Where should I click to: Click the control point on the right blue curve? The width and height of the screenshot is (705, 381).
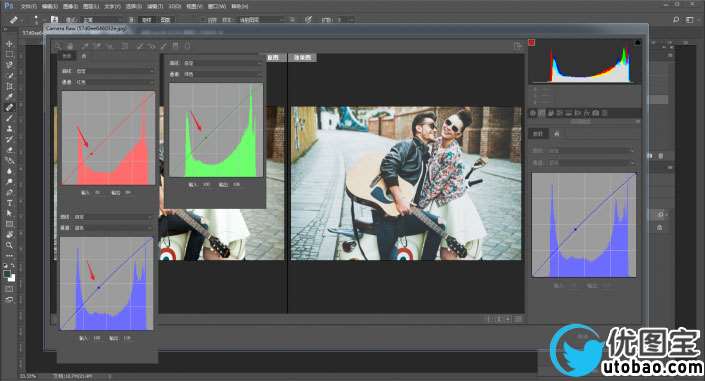pos(575,229)
